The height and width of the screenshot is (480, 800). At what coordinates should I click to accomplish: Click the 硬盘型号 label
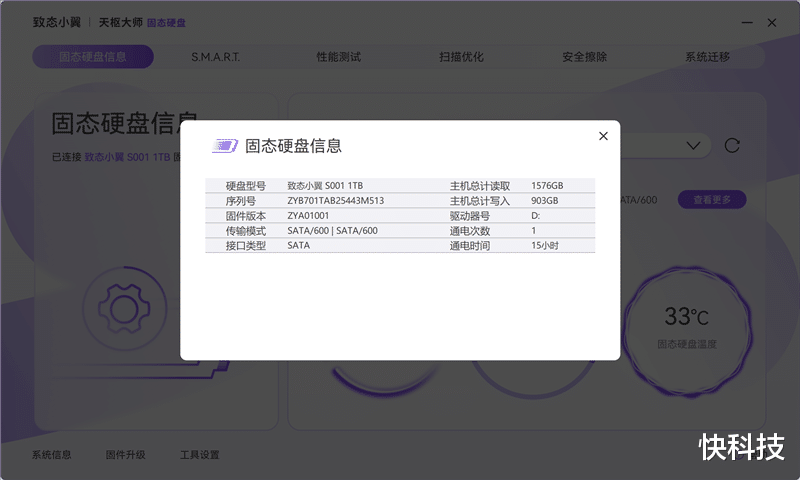click(245, 186)
